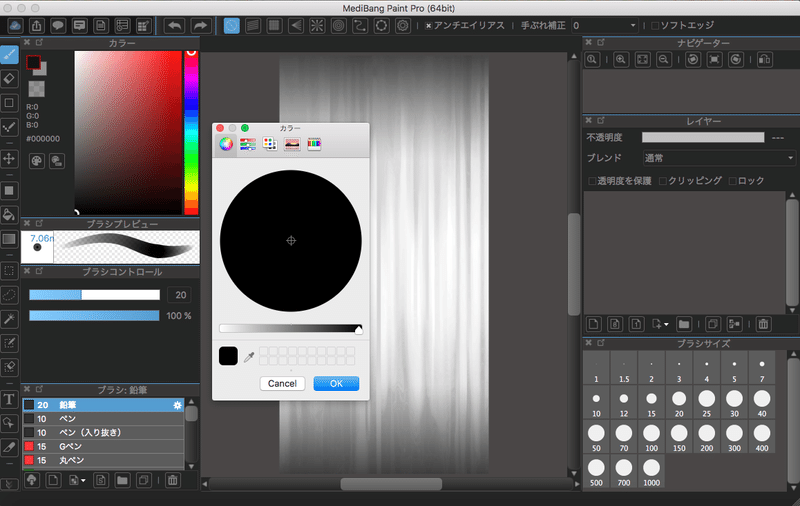Click the export/share icon in toolbar
Image resolution: width=800 pixels, height=506 pixels.
coord(37,26)
